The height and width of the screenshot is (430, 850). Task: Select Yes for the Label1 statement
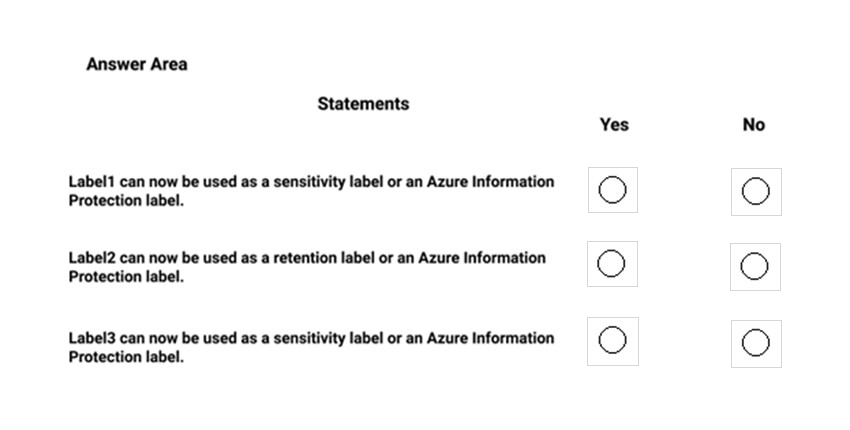pos(613,190)
